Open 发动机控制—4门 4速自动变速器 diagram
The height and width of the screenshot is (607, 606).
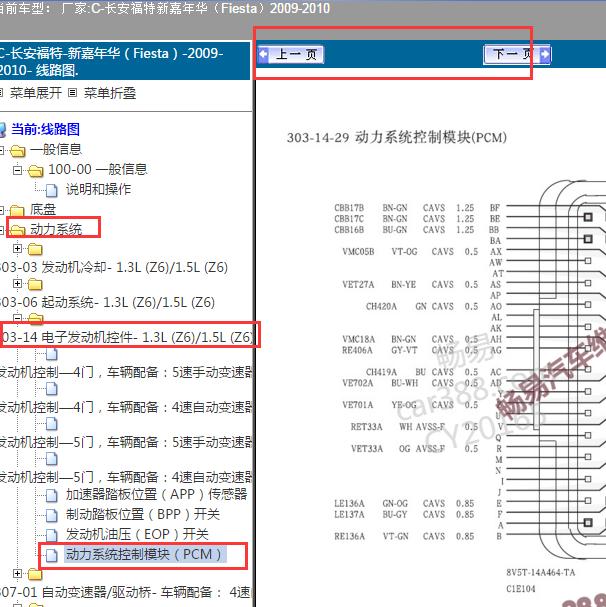[126, 407]
